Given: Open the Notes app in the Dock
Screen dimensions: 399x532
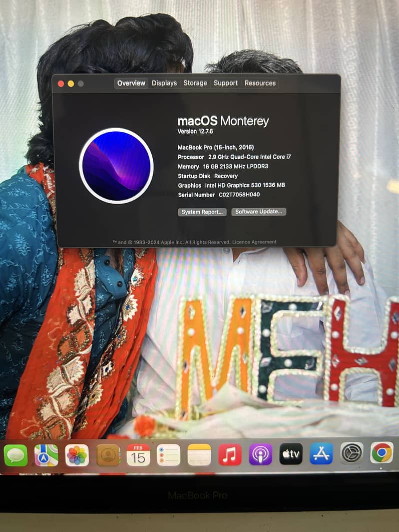Looking at the screenshot, I should (199, 455).
